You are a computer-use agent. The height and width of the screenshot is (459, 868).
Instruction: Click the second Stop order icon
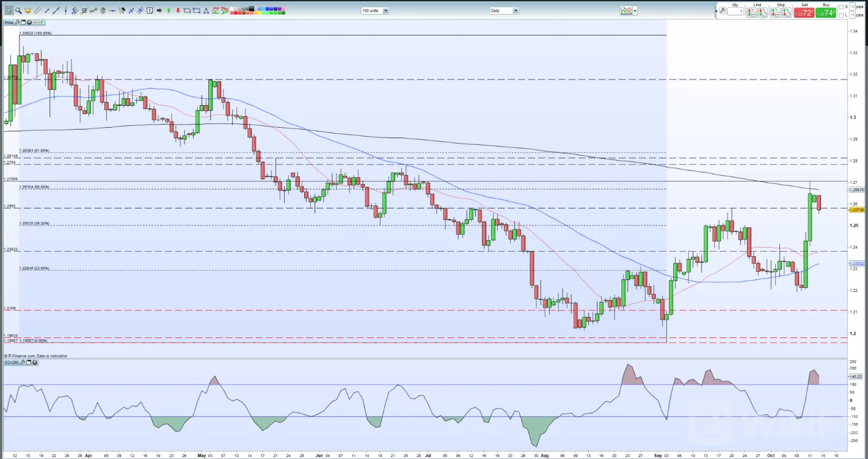point(787,12)
